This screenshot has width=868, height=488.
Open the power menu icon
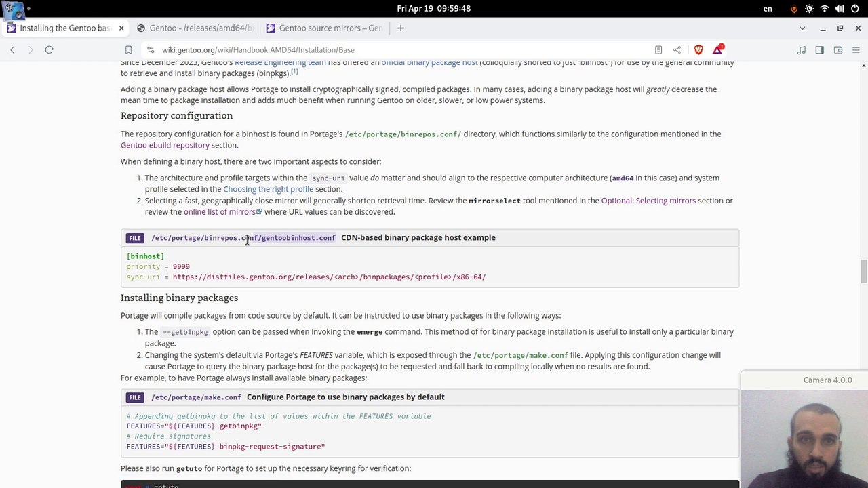click(x=855, y=9)
